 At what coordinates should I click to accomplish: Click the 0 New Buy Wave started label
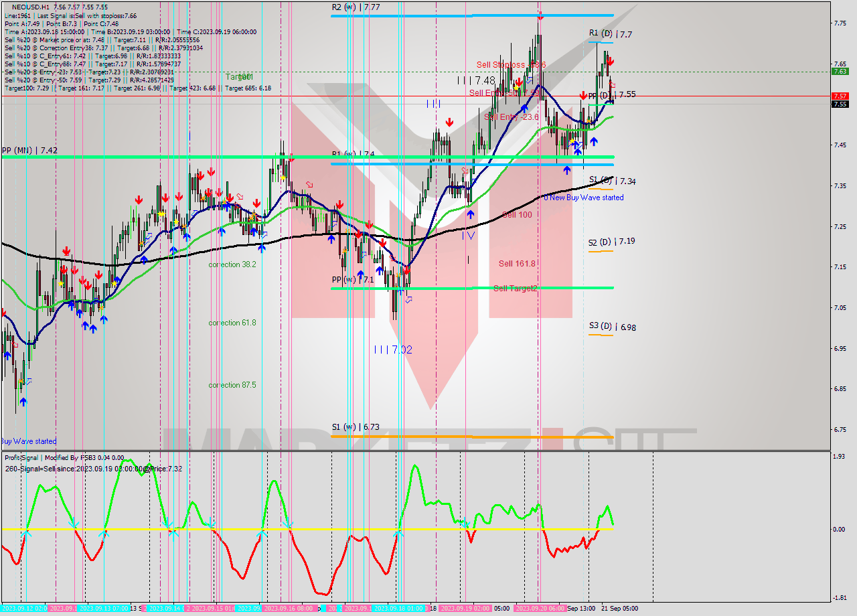[583, 198]
